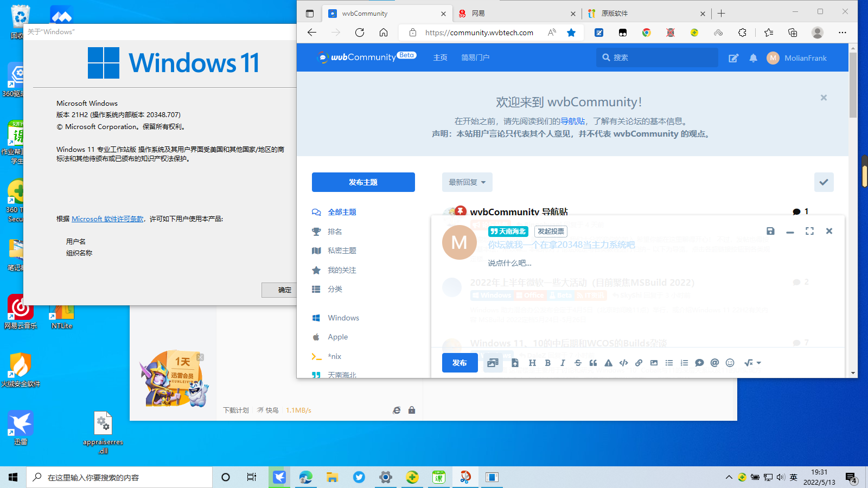This screenshot has width=868, height=488.
Task: Insert a bulleted list
Action: 669,363
